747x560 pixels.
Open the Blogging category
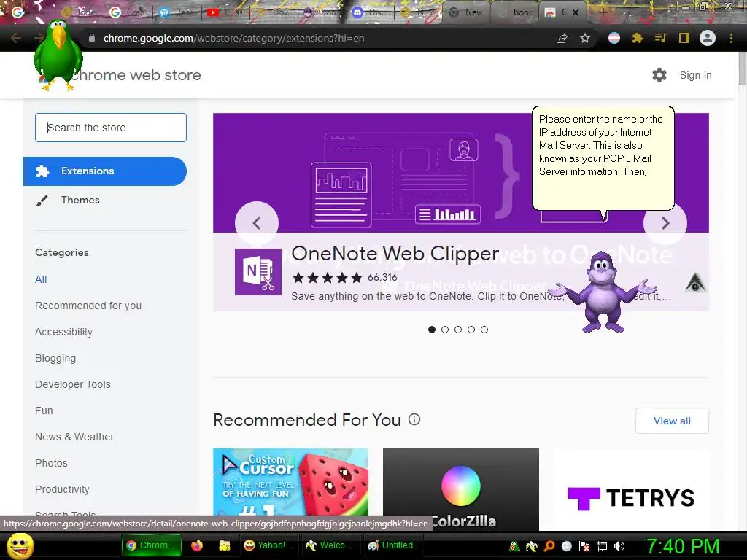(x=55, y=358)
